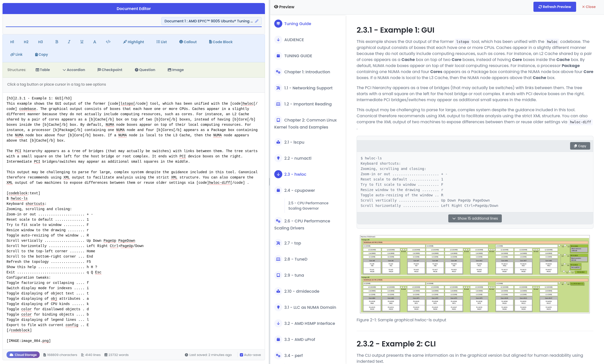The height and width of the screenshot is (364, 604).
Task: Click the text color A icon
Action: coord(95,42)
